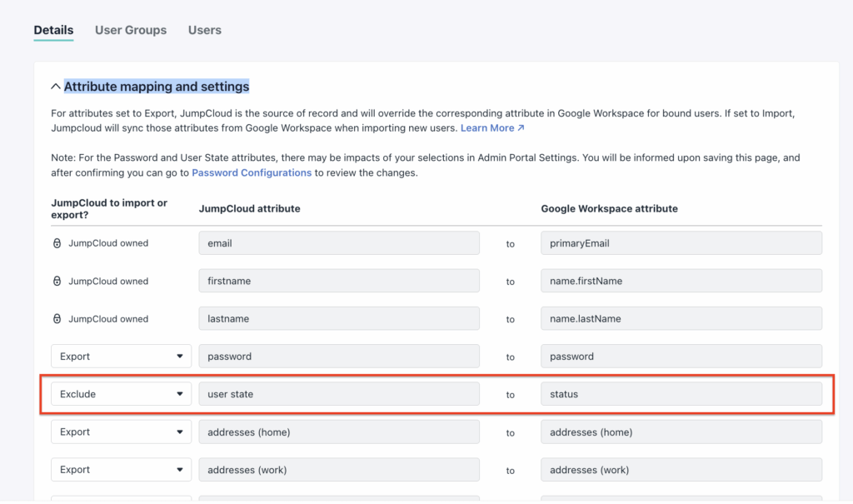Click JumpCloud to import or export header
The height and width of the screenshot is (504, 853).
109,209
